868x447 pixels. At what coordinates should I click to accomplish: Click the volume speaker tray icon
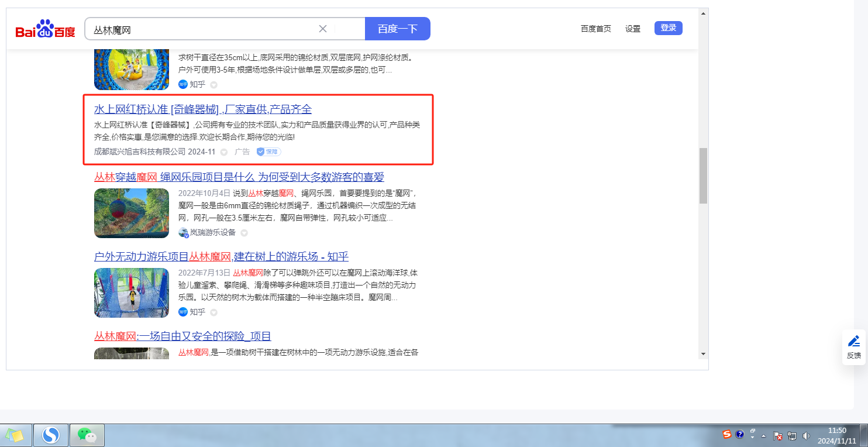(x=806, y=435)
